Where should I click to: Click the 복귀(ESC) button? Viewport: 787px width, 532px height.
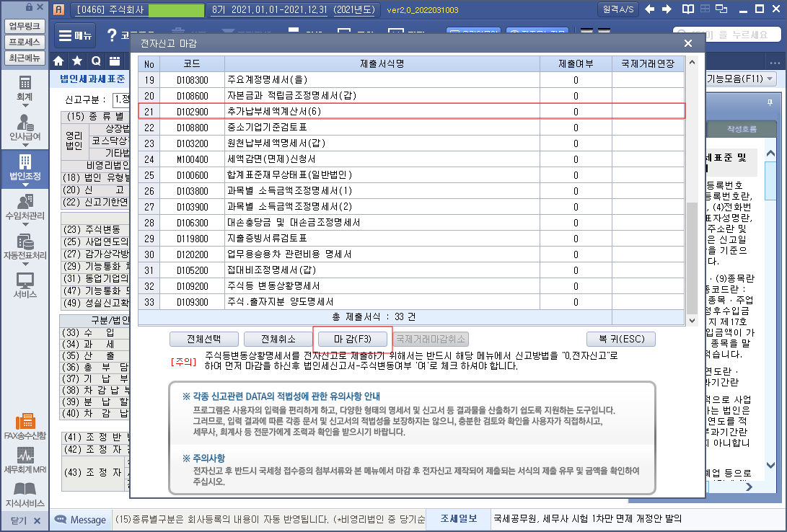coord(621,339)
